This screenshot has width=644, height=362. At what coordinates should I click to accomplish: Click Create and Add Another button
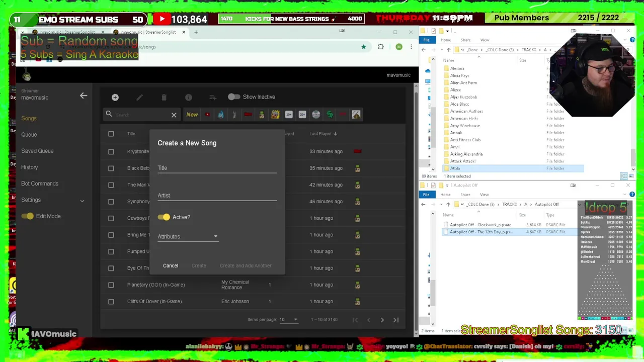(246, 265)
